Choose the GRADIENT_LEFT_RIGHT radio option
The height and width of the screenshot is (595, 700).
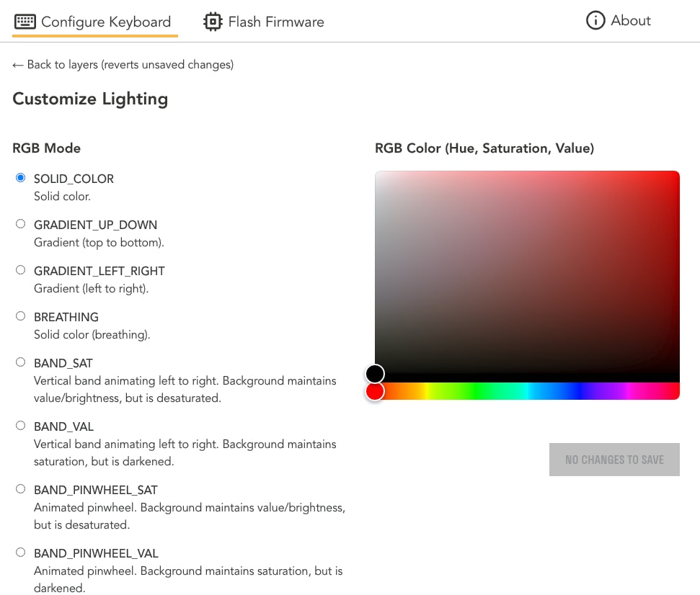click(21, 270)
